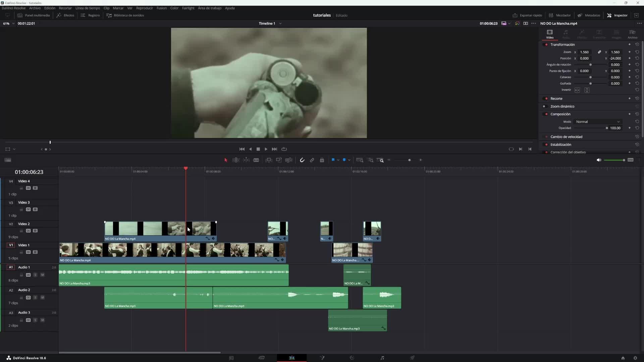Click the Opacidad slider handle
This screenshot has width=644, height=362.
(607, 128)
